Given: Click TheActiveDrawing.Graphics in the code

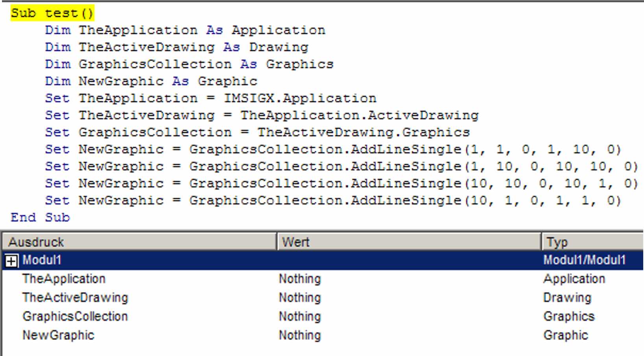Looking at the screenshot, I should (363, 132).
